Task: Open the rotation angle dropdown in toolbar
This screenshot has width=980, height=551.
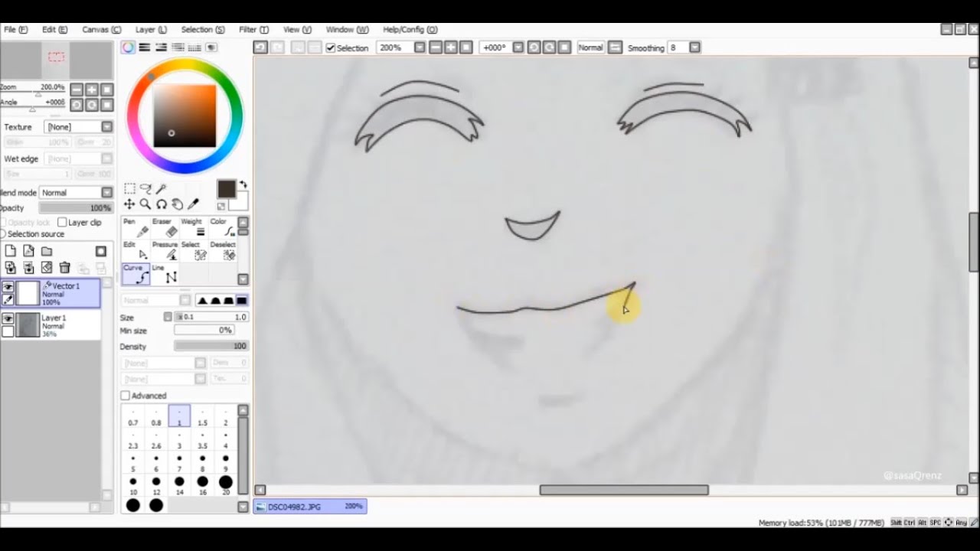Action: pyautogui.click(x=518, y=47)
